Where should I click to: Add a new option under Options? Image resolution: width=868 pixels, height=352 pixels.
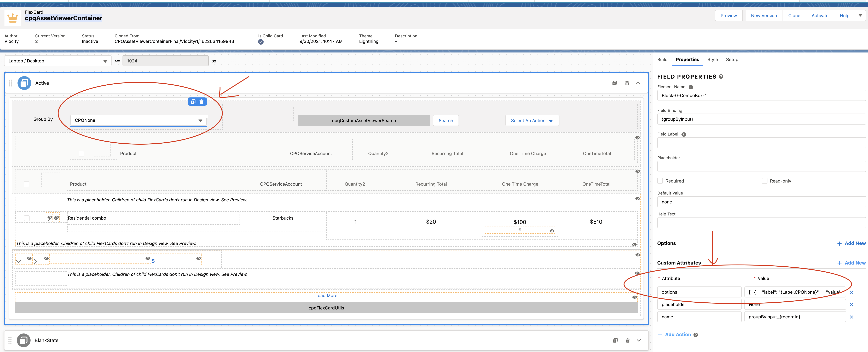852,243
